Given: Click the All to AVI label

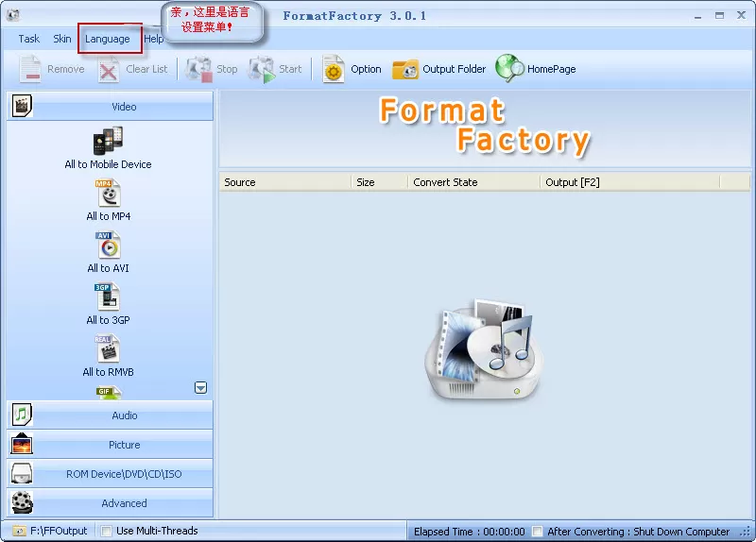Looking at the screenshot, I should (108, 268).
